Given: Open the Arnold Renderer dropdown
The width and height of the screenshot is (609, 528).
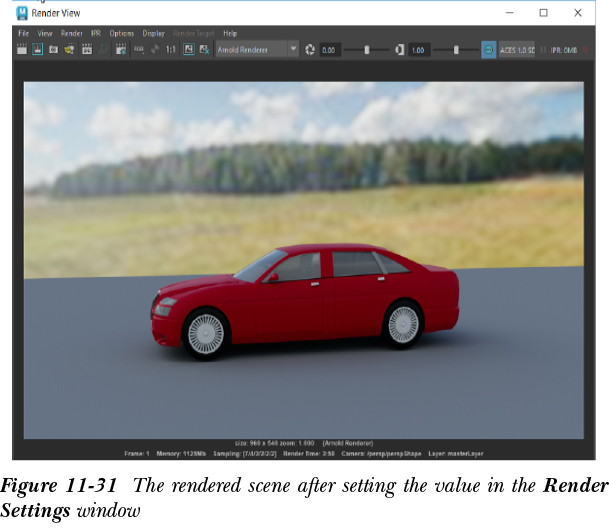Looking at the screenshot, I should click(x=257, y=49).
